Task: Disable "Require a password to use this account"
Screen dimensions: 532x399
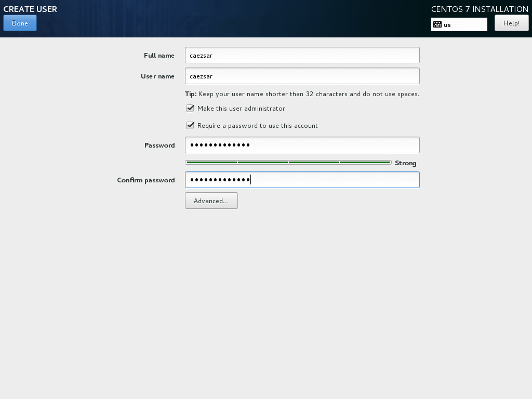Action: 190,125
